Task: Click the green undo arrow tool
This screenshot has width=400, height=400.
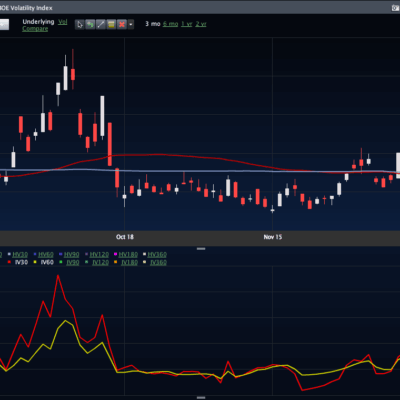Action: click(x=90, y=24)
